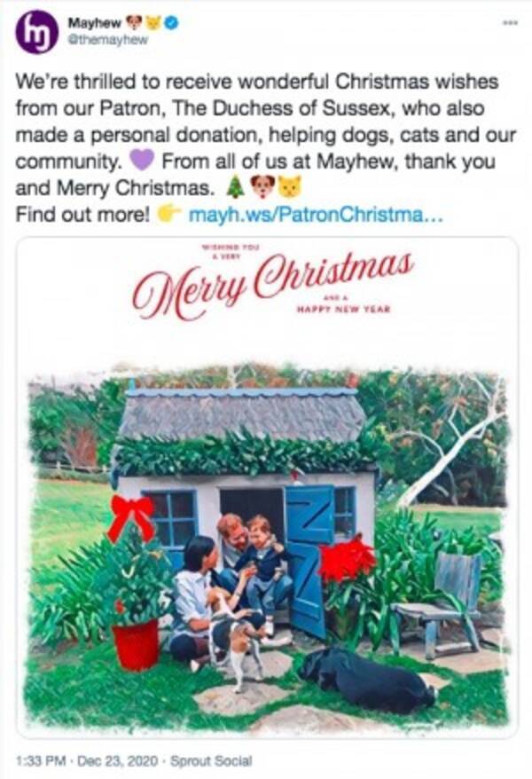Click the dog face emoji after Christmas tree
The image size is (532, 779).
pyautogui.click(x=262, y=188)
